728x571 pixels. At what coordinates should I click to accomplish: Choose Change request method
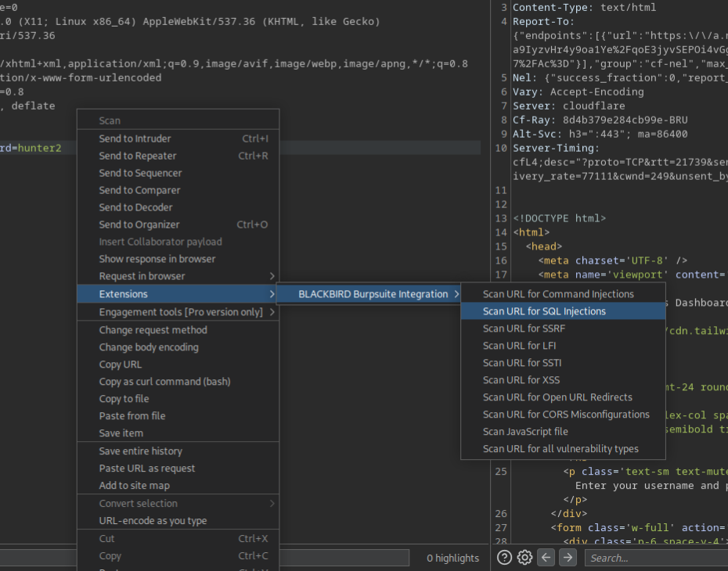click(x=153, y=330)
